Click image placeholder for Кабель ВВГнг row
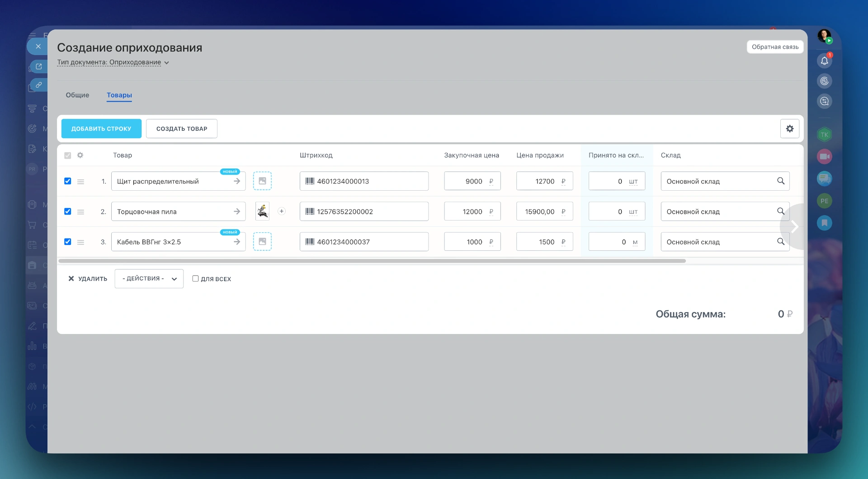The height and width of the screenshot is (479, 868). (x=262, y=242)
